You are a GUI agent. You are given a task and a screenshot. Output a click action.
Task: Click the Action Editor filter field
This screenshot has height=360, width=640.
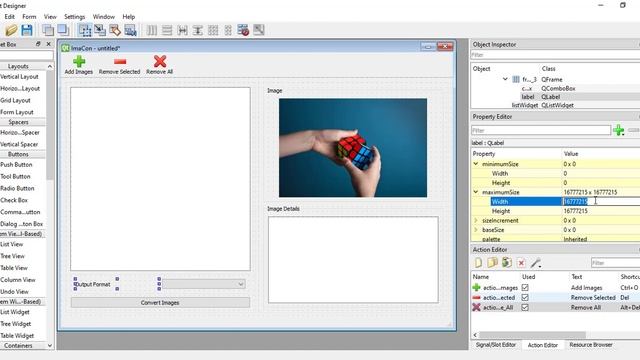tap(616, 263)
